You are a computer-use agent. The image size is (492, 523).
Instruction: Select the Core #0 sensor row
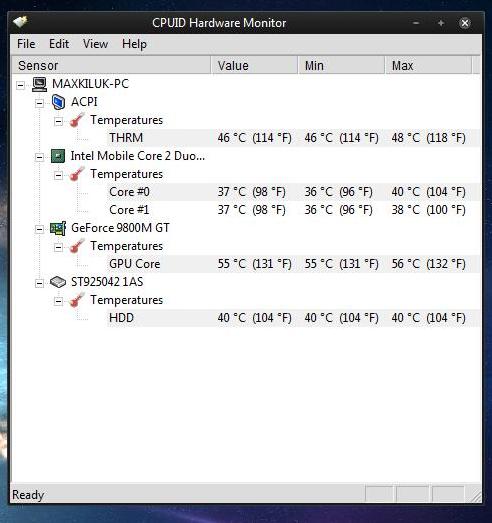(294, 192)
